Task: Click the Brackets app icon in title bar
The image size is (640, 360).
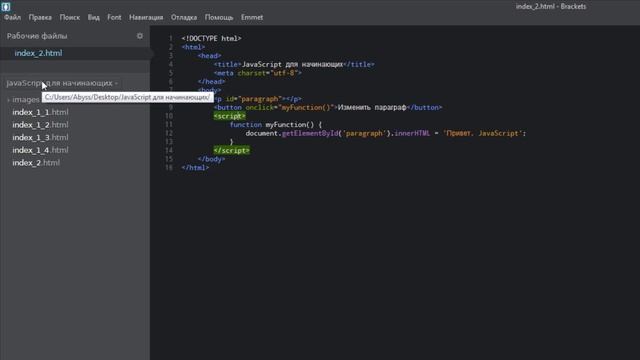Action: click(x=6, y=6)
